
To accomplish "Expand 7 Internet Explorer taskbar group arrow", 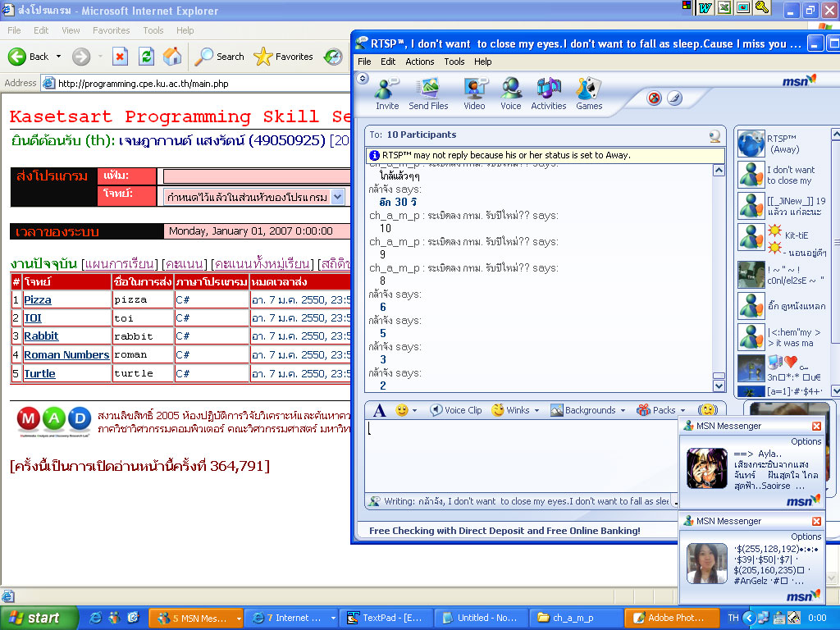I will 333,619.
